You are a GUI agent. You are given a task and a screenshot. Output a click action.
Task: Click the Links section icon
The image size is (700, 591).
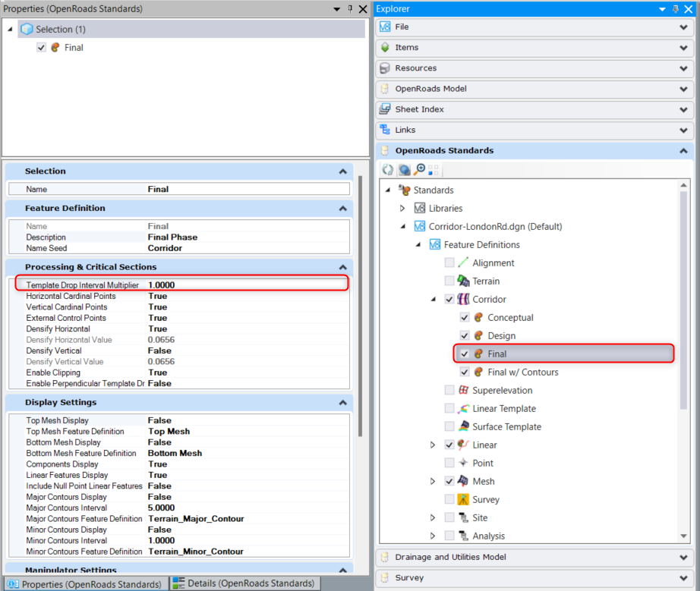385,130
